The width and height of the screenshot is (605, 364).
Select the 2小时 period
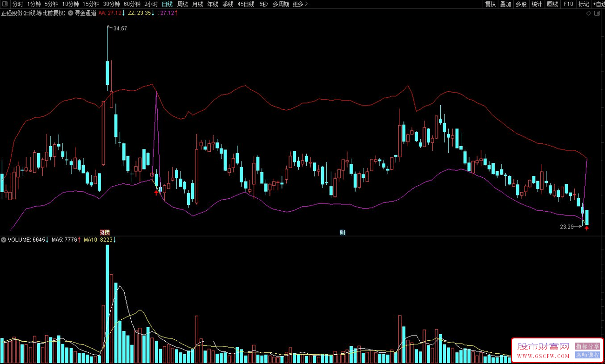point(151,4)
